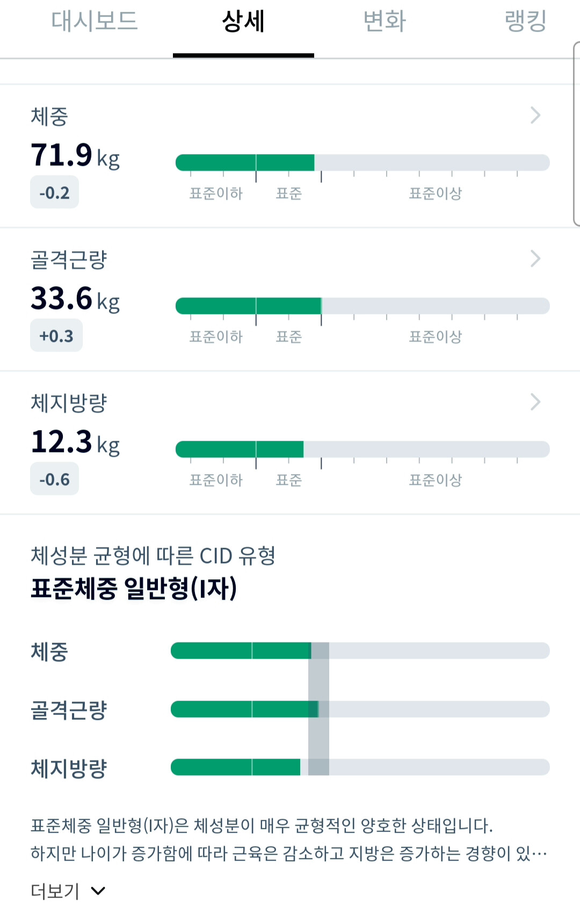Click the 체지방량 12.3 kg range bar
This screenshot has height=924, width=580.
tap(363, 449)
